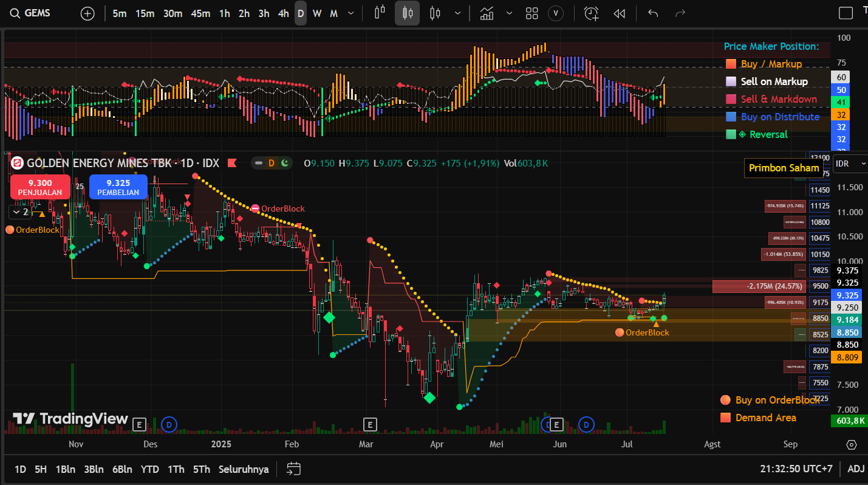The width and height of the screenshot is (868, 485).
Task: Select the active D daily timeframe
Action: [x=301, y=13]
